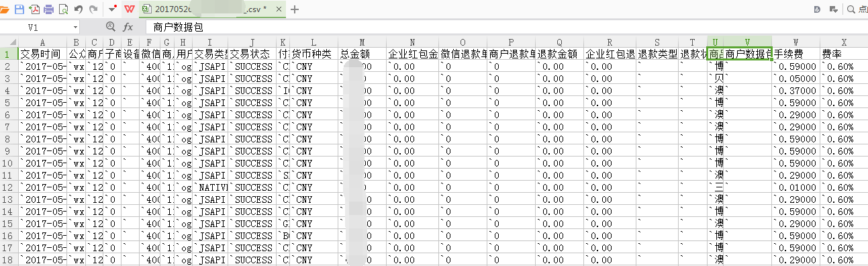
Task: Select column header A
Action: [43, 42]
